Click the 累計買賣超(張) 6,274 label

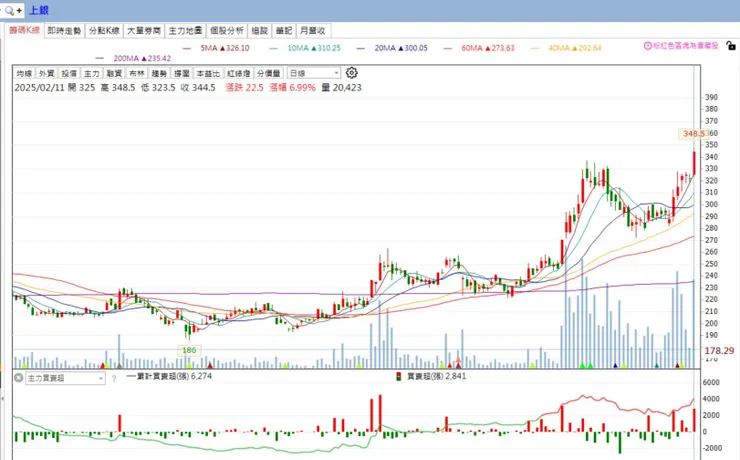174,376
